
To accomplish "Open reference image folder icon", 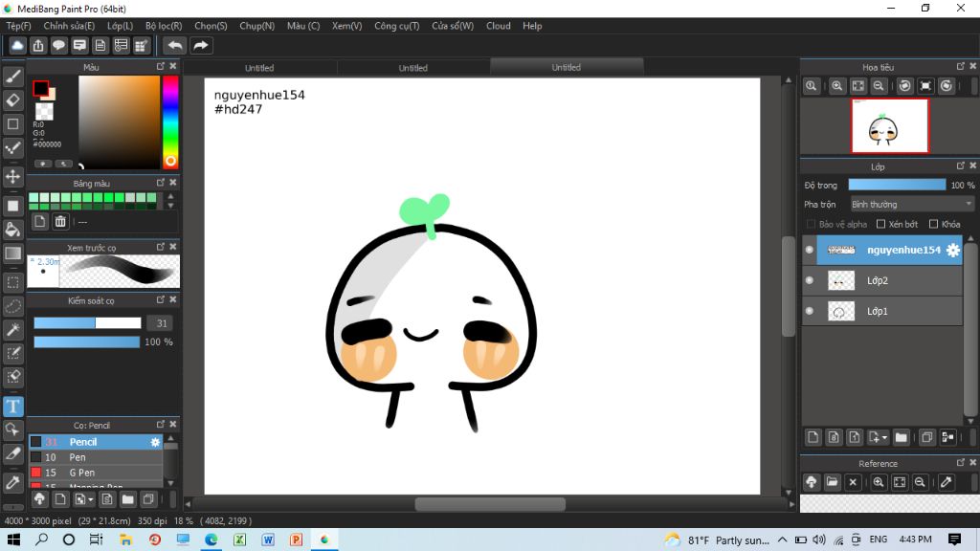I will [x=832, y=482].
